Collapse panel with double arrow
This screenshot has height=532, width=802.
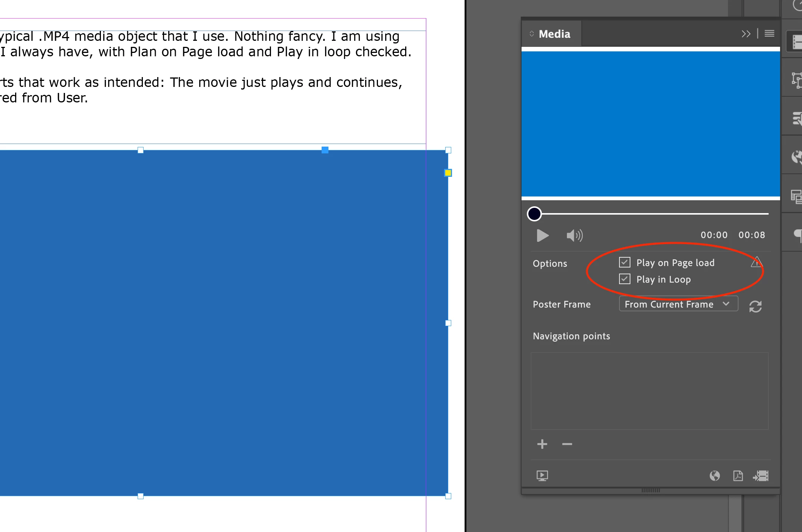746,34
